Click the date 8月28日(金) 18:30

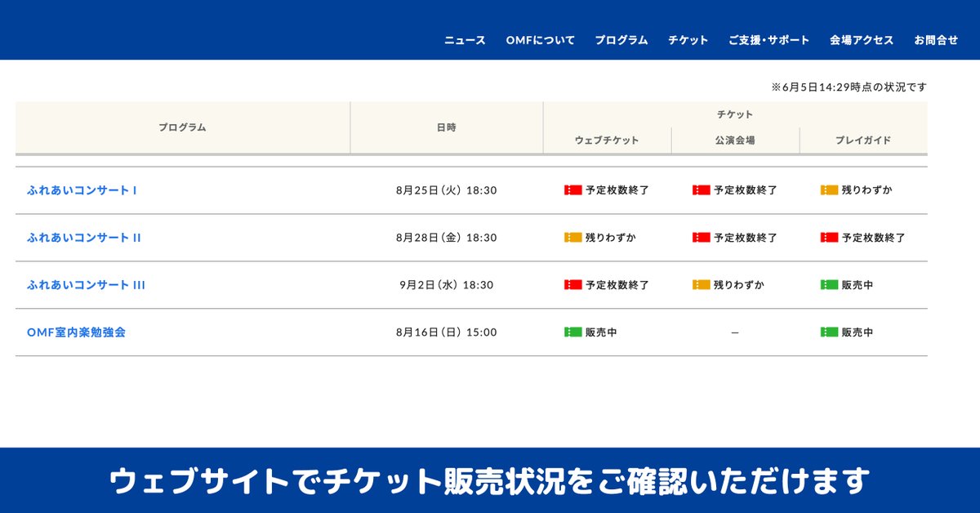[x=446, y=238]
